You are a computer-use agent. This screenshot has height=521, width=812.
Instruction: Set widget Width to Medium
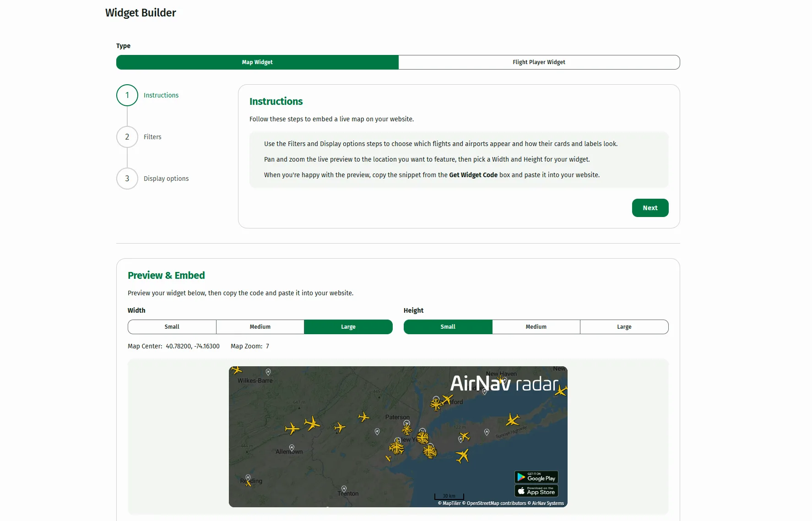point(260,327)
